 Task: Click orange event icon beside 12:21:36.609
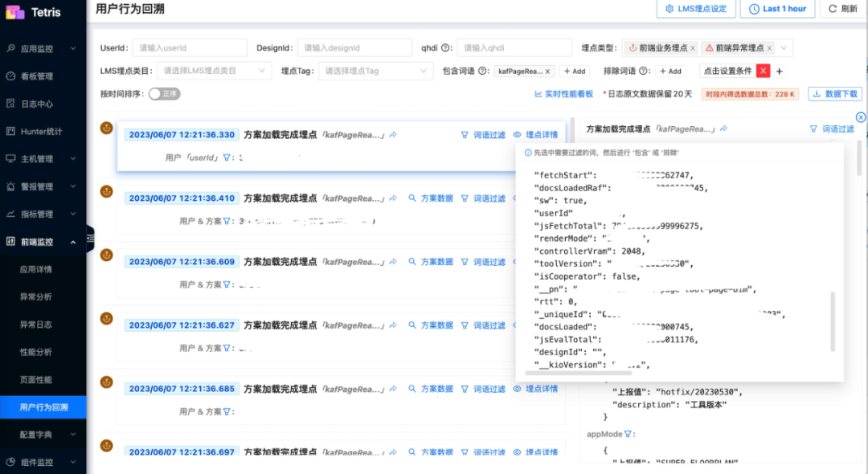106,255
